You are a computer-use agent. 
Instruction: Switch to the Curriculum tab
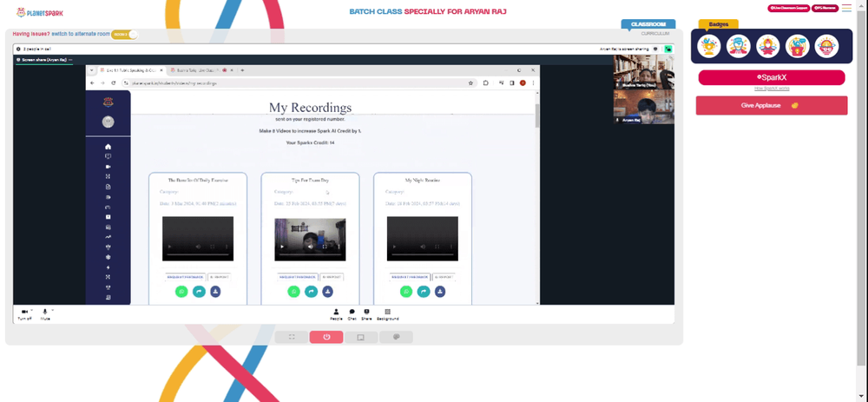pyautogui.click(x=655, y=34)
